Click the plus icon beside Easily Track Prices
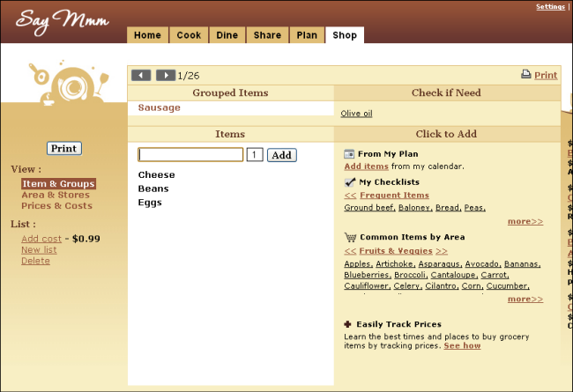573x392 pixels. click(349, 324)
